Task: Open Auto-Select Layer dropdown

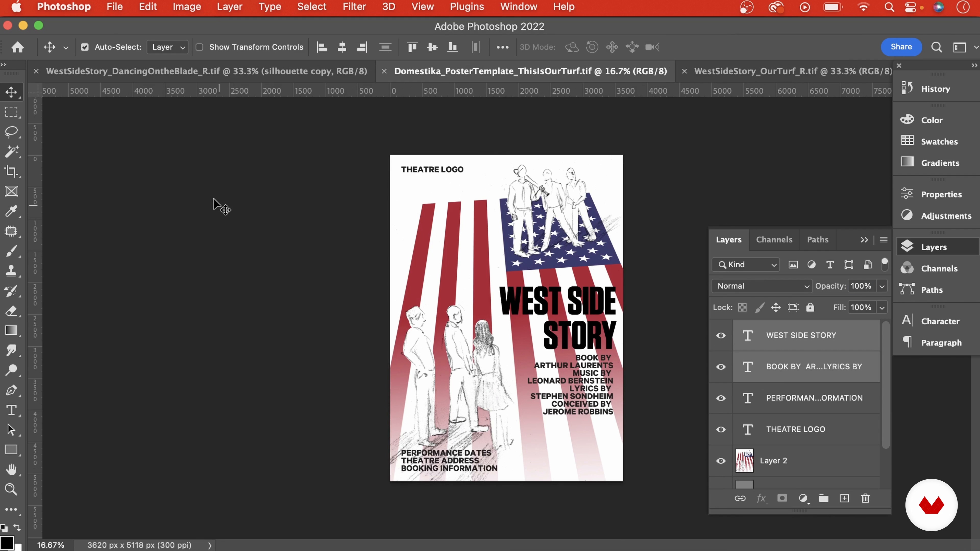Action: pos(167,47)
